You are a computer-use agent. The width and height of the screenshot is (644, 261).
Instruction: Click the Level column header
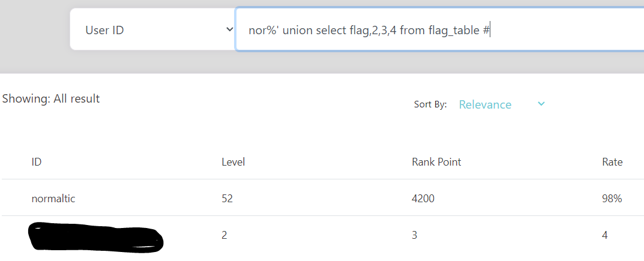pyautogui.click(x=233, y=162)
